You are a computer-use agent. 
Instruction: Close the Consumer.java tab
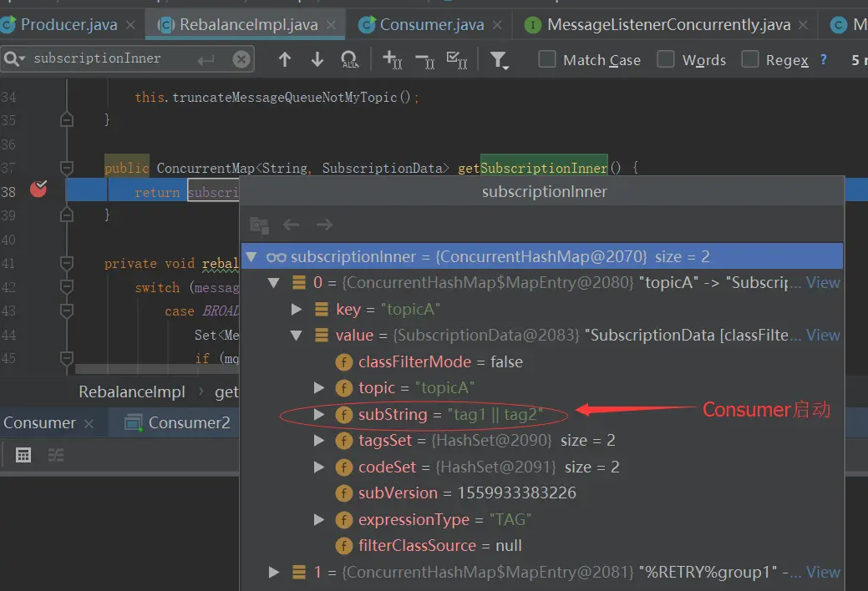point(497,25)
